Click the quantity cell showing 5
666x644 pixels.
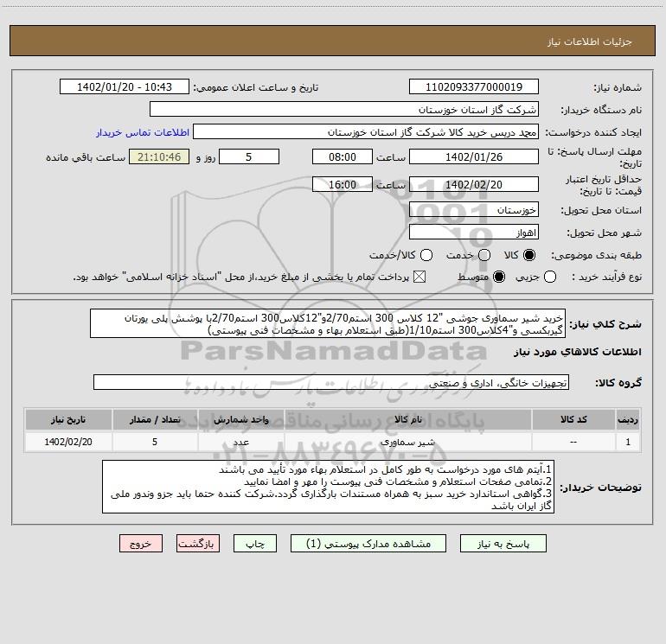tap(155, 442)
